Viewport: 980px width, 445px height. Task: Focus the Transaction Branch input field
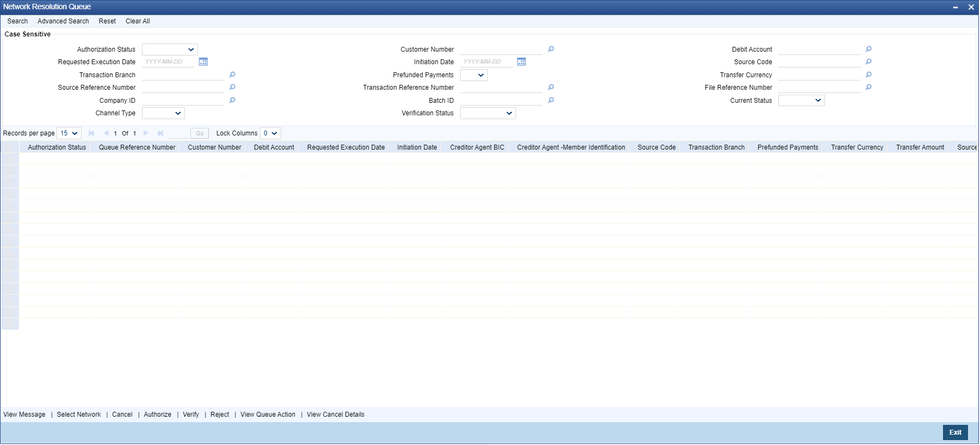coord(183,75)
